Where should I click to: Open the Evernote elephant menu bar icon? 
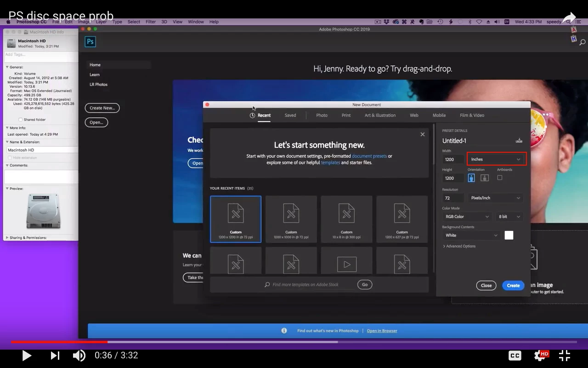pyautogui.click(x=421, y=22)
